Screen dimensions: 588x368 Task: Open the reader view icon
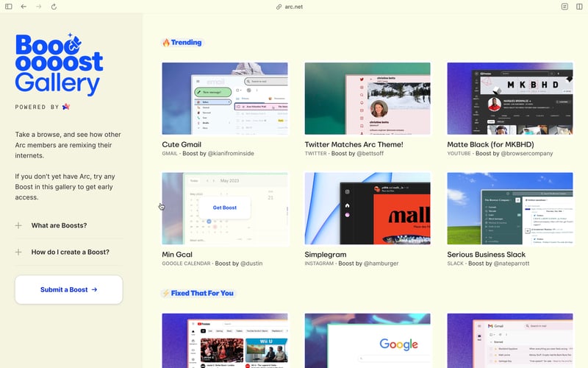[x=564, y=7]
